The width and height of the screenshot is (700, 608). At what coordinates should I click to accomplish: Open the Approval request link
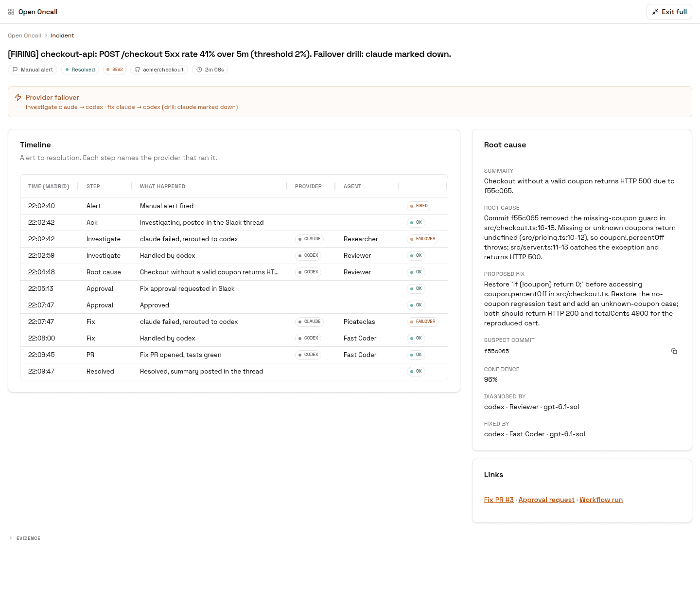(546, 500)
